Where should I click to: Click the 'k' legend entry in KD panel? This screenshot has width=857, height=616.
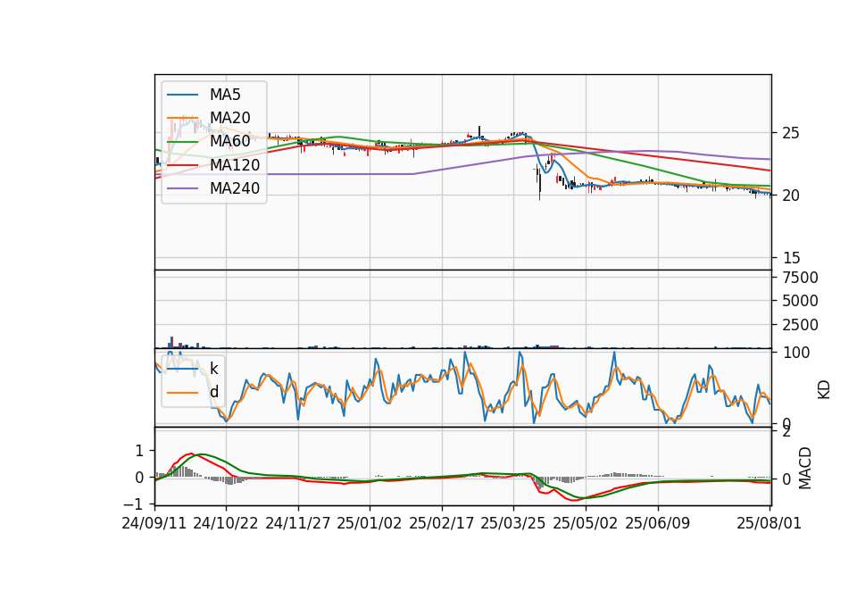[x=214, y=369]
